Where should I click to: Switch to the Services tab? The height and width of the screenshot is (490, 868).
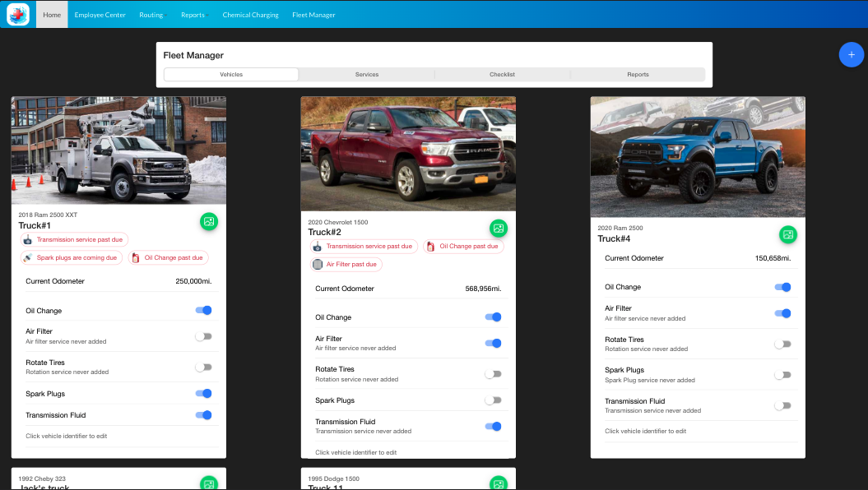[x=366, y=74]
